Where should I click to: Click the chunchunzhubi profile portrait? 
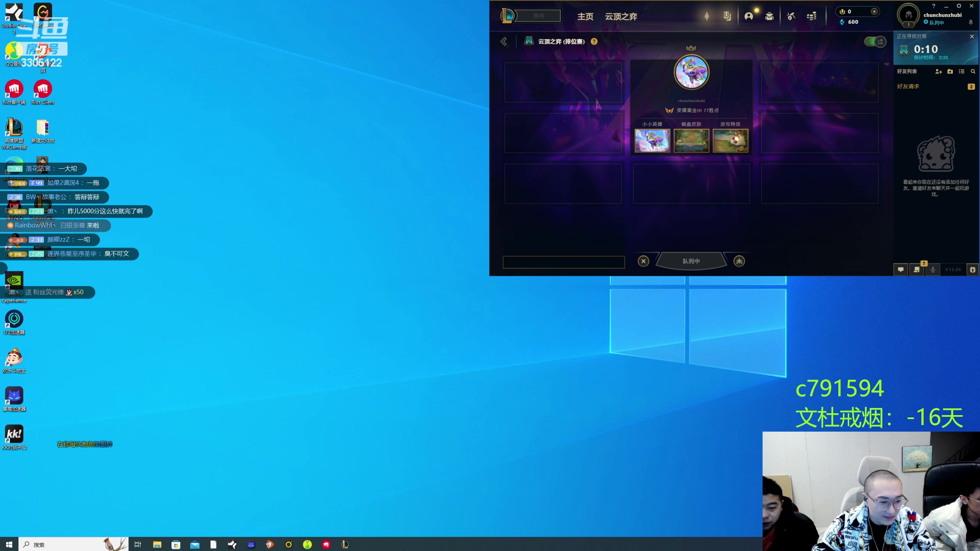coord(908,15)
